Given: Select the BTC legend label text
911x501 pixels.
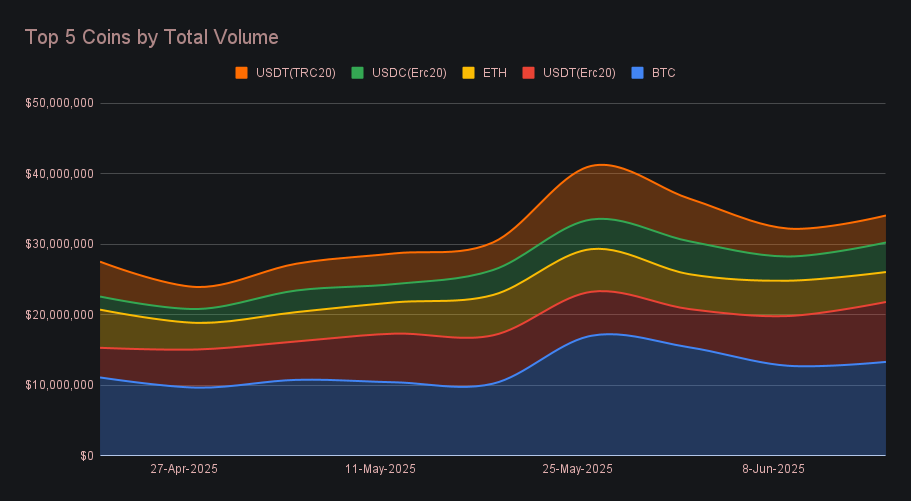Looking at the screenshot, I should (x=663, y=73).
